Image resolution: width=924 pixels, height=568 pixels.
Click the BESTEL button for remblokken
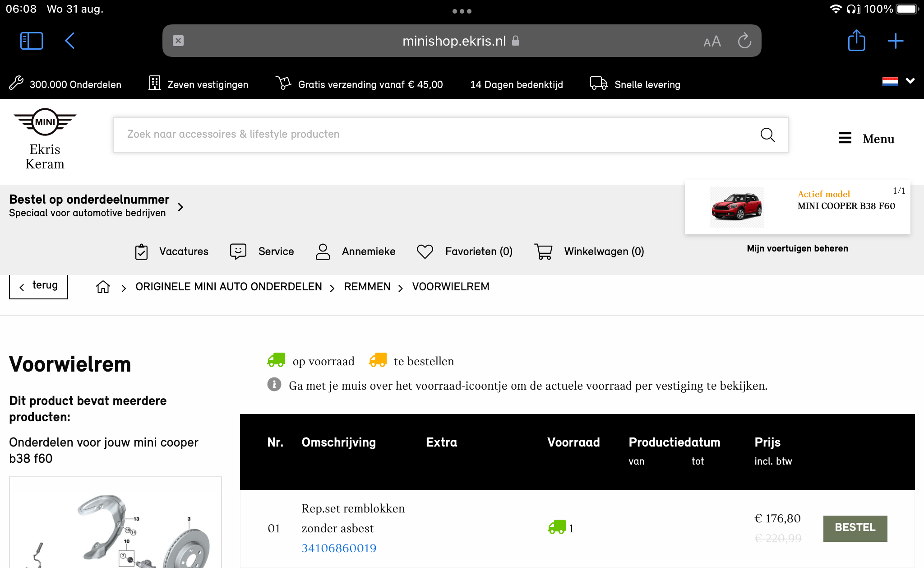(855, 528)
